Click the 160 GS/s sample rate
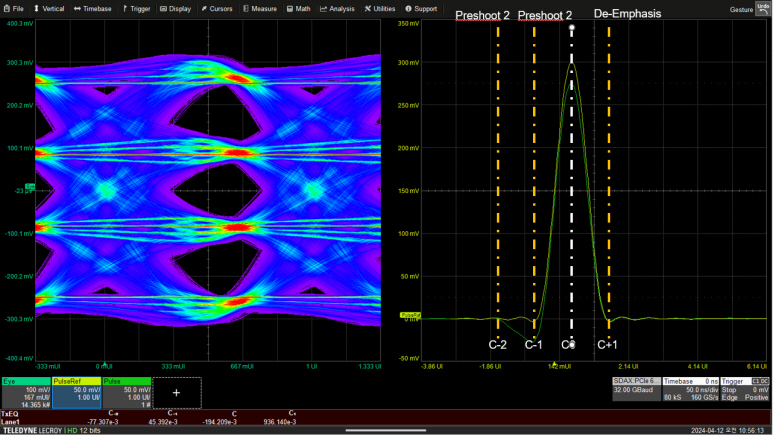 click(x=704, y=397)
